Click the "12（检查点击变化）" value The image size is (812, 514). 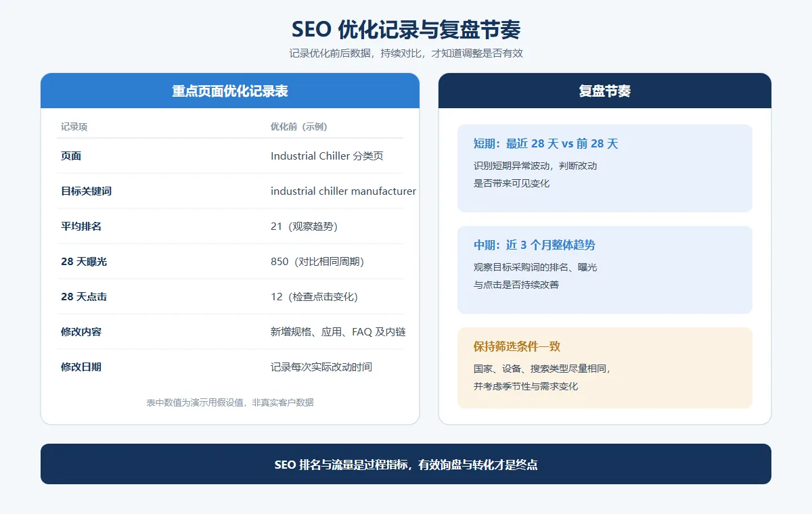click(314, 297)
